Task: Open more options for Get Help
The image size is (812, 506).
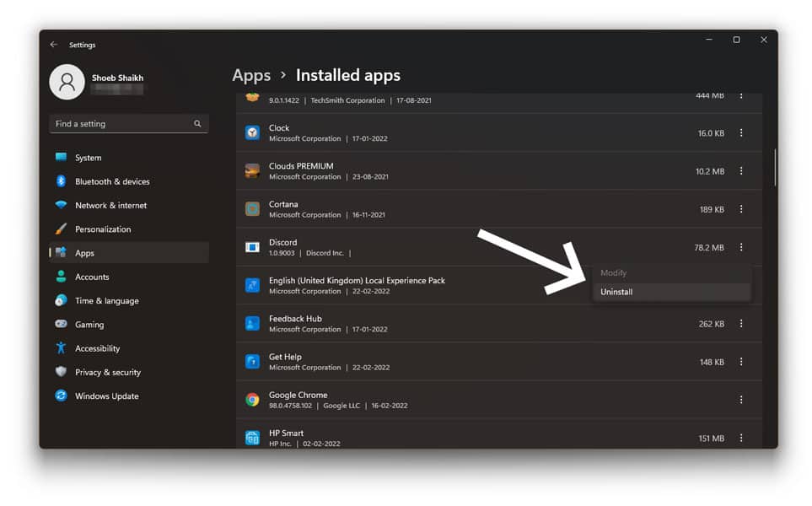Action: tap(741, 362)
